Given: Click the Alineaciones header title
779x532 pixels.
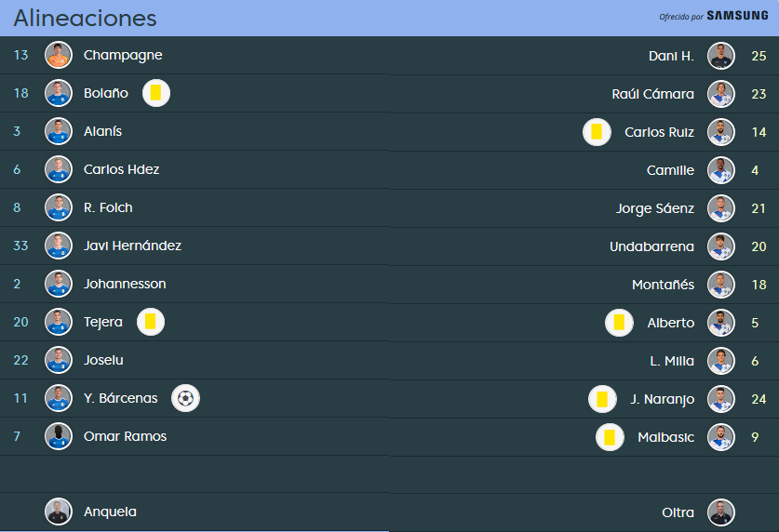Looking at the screenshot, I should click(85, 19).
